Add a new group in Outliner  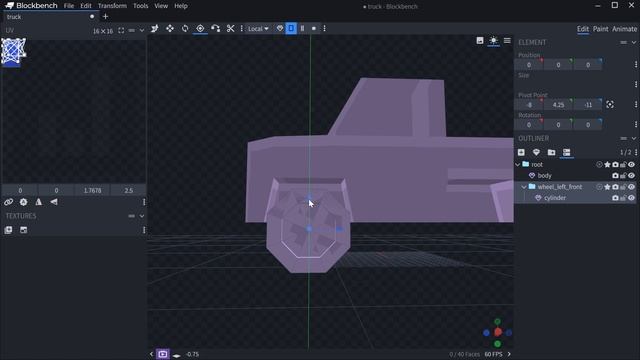click(551, 152)
